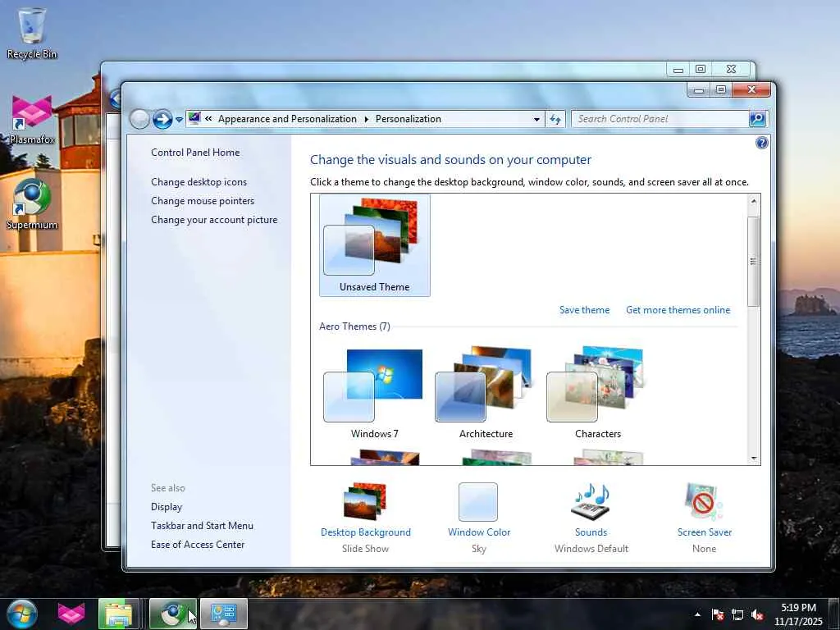Open Ease of Access Center link
The image size is (840, 630).
(198, 545)
